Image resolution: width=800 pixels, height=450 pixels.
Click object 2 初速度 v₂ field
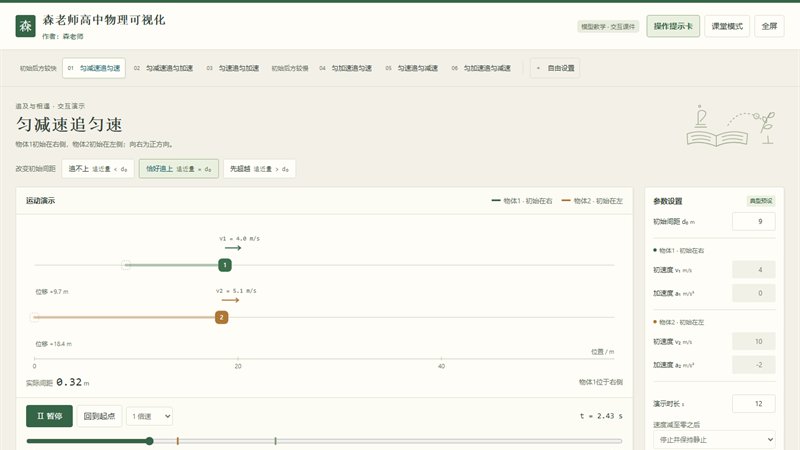pos(754,341)
